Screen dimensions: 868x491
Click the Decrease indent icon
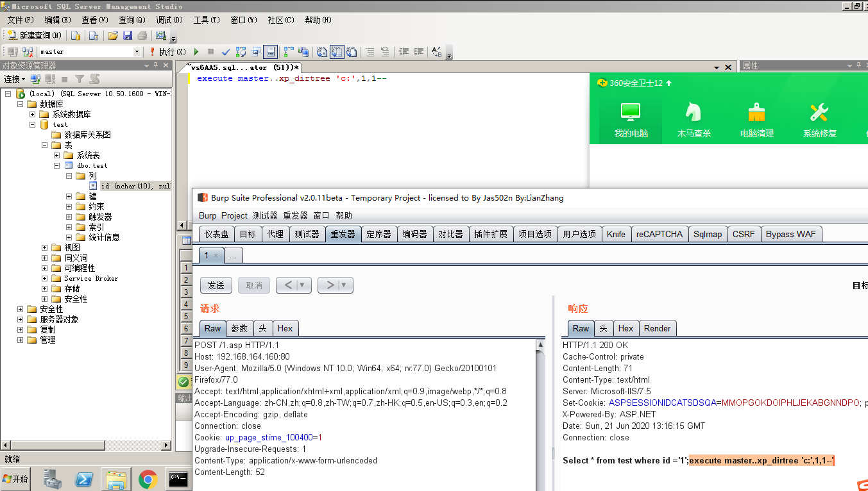pyautogui.click(x=404, y=51)
